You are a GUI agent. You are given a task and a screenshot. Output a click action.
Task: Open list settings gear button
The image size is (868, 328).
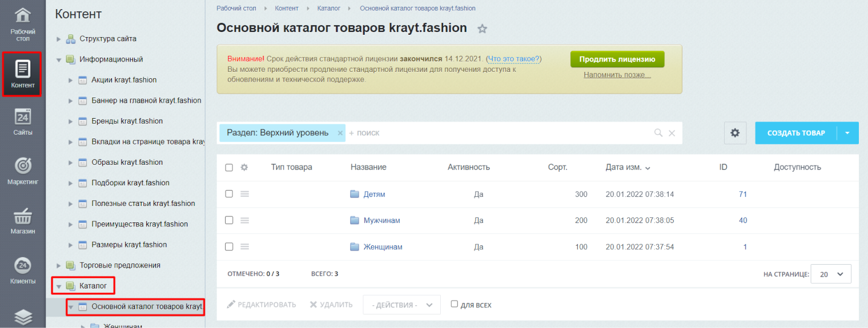(735, 133)
